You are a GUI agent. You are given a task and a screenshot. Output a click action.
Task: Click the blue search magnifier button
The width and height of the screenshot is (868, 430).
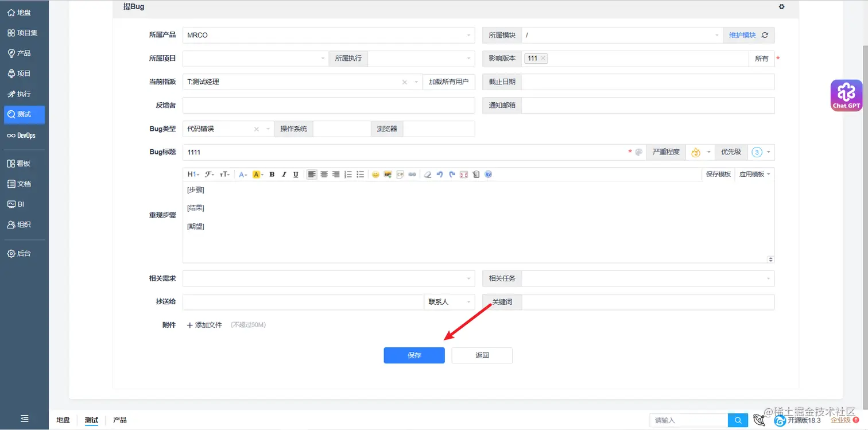coord(738,421)
